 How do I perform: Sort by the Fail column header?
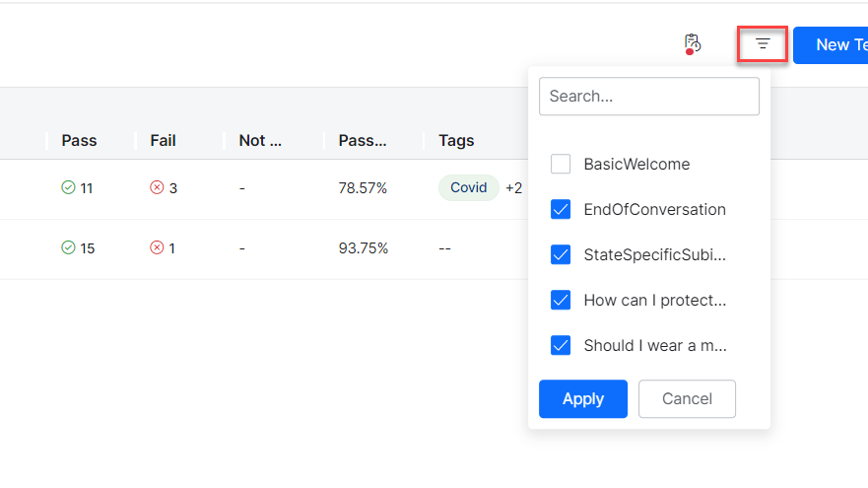pos(163,140)
